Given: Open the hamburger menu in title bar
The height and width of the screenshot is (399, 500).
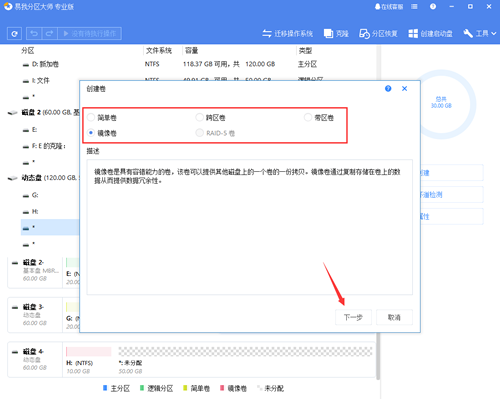Looking at the screenshot, I should click(414, 7).
